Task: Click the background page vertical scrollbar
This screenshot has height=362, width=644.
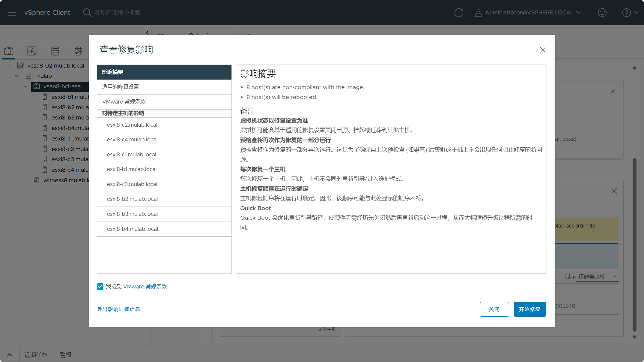Action: (x=634, y=245)
